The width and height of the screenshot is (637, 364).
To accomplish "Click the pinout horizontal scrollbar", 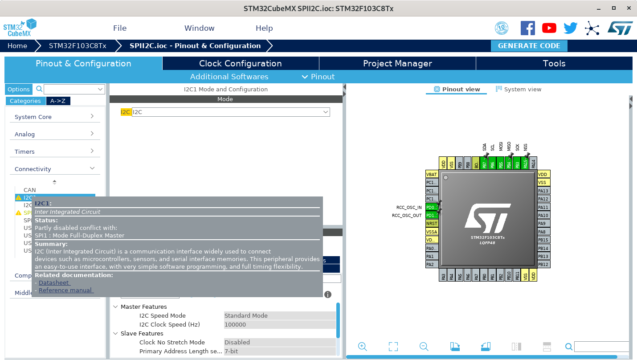I will tap(482, 357).
